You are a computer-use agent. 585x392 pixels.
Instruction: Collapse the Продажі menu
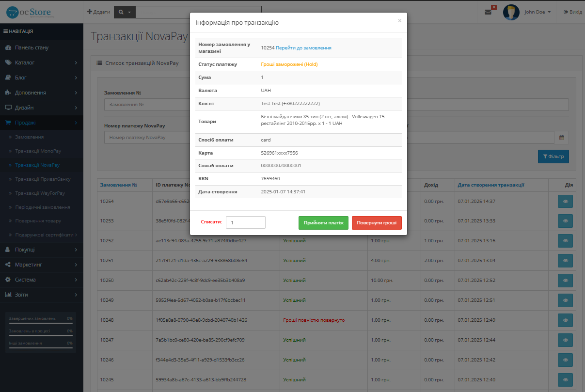coord(42,123)
